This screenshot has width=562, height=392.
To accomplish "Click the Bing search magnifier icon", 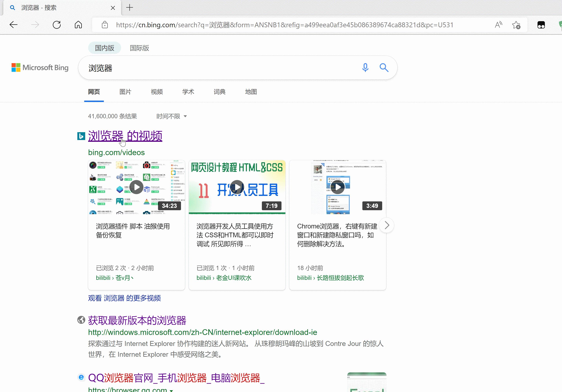I will pyautogui.click(x=384, y=68).
